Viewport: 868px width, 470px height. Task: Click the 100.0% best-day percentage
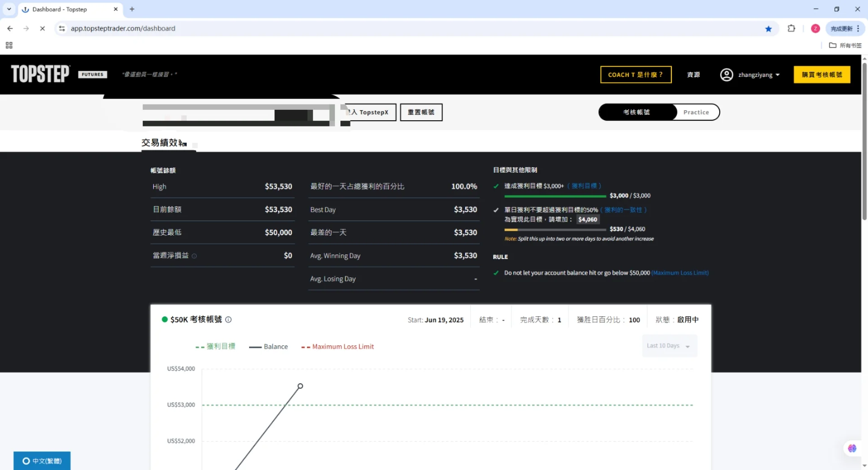[x=464, y=186]
